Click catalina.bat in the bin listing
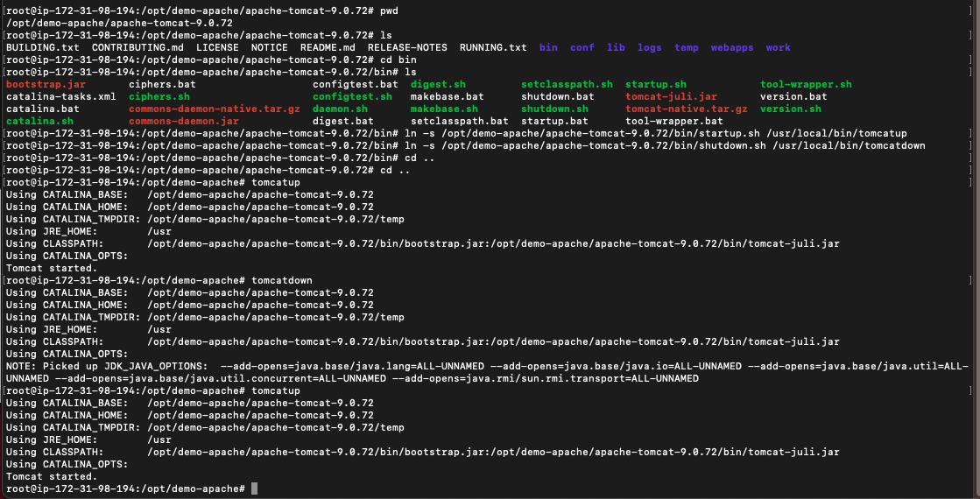This screenshot has height=499, width=980. (43, 109)
